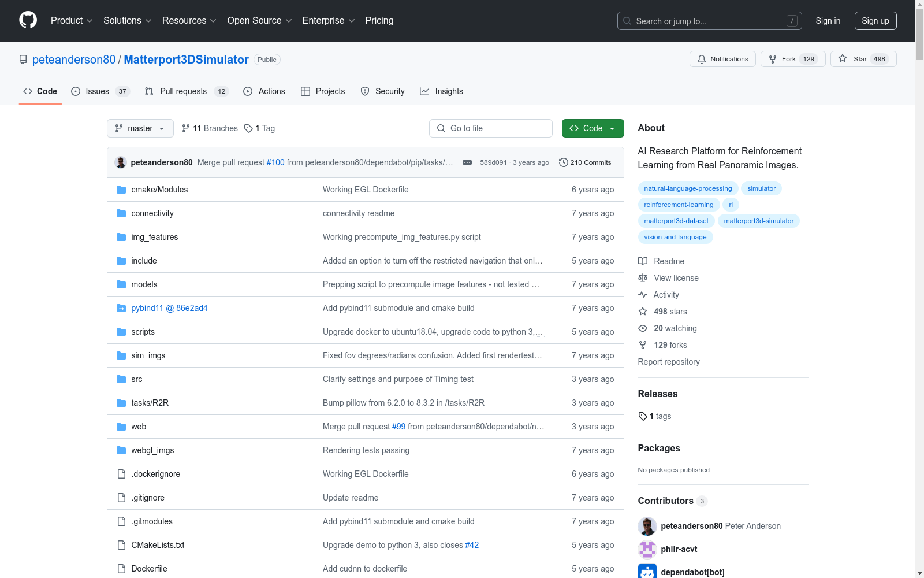Open the peteanderson80 owner link
The width and height of the screenshot is (924, 578).
tap(74, 60)
